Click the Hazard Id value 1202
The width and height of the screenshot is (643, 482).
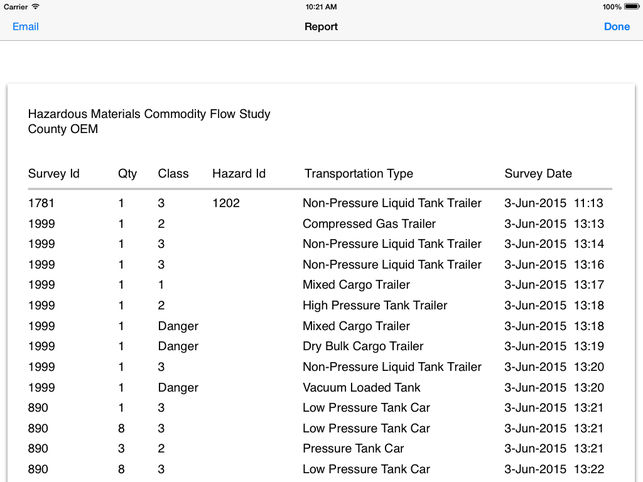point(227,203)
